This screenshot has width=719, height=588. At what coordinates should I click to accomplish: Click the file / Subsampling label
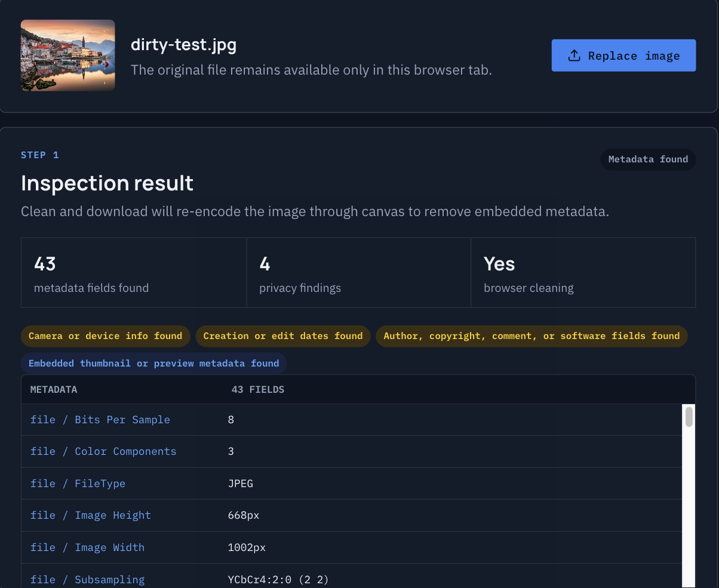click(x=88, y=580)
